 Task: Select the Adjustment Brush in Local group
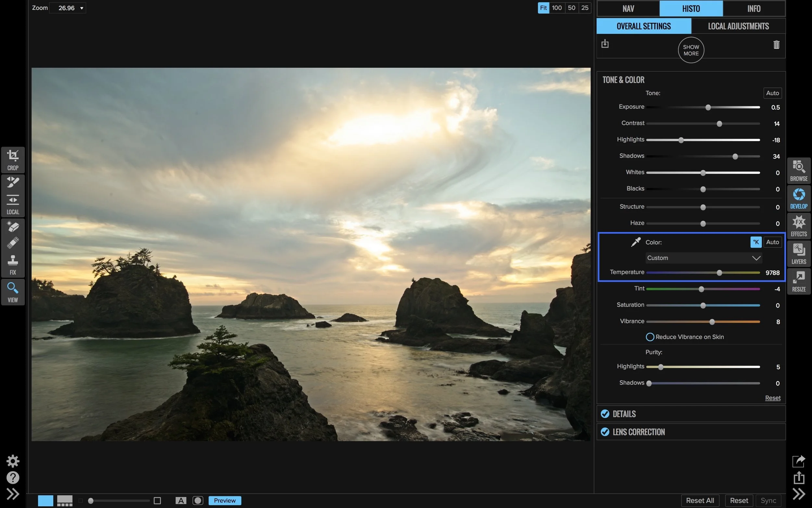(13, 182)
